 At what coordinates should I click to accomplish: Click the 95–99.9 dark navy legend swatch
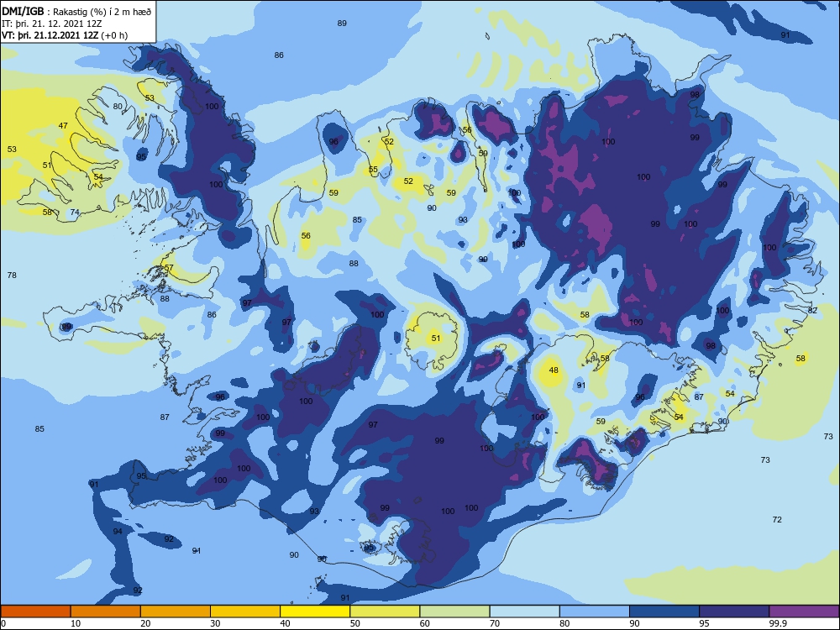(734, 612)
